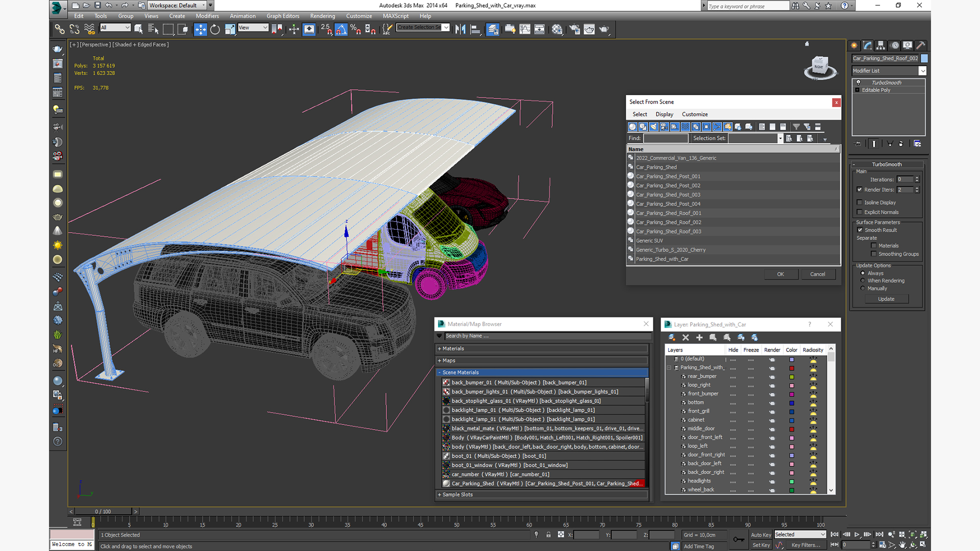
Task: Delete layer icon in Layer dialog
Action: (x=685, y=337)
